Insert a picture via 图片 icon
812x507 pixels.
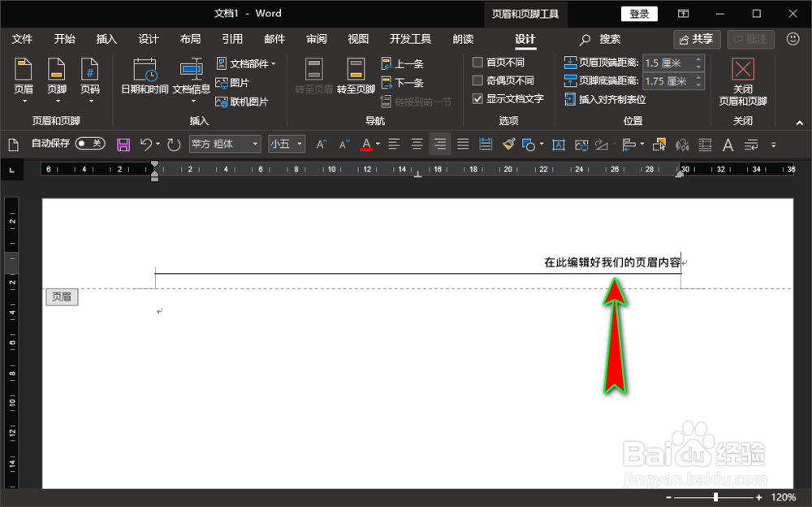point(236,82)
